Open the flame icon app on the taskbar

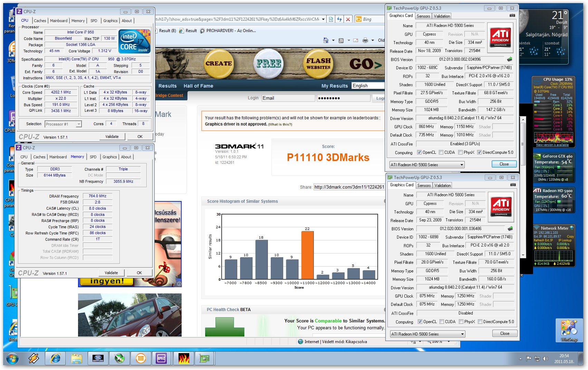pos(183,359)
